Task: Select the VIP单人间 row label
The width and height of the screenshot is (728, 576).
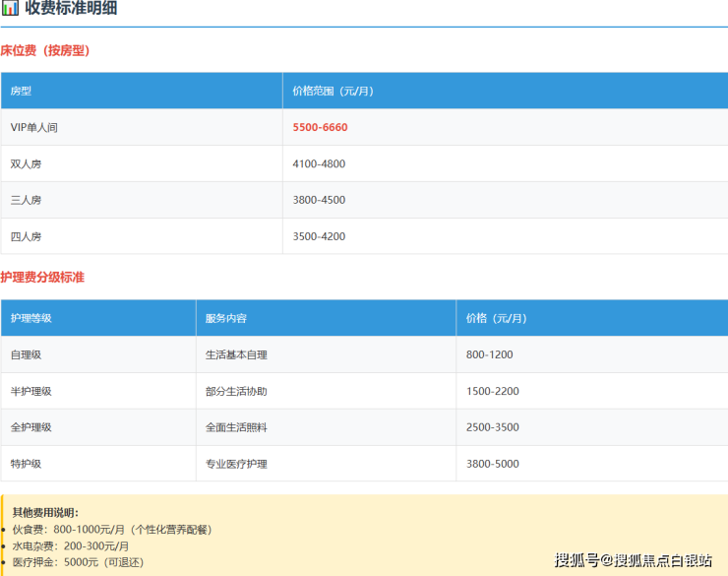Action: (34, 127)
